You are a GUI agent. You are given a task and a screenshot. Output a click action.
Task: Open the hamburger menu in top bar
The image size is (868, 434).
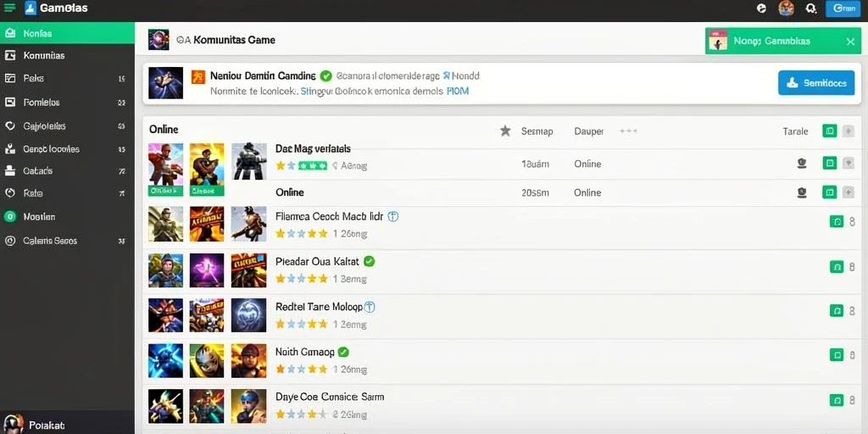(x=9, y=8)
